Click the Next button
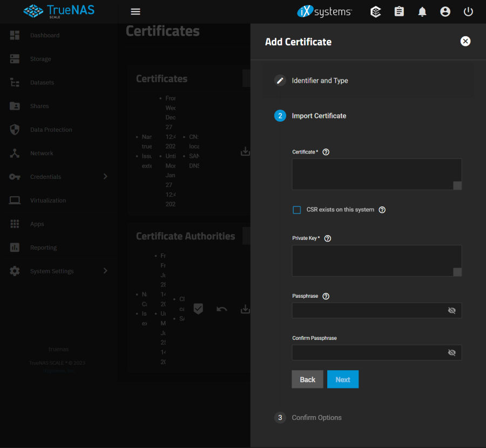The image size is (486, 448). coord(342,379)
